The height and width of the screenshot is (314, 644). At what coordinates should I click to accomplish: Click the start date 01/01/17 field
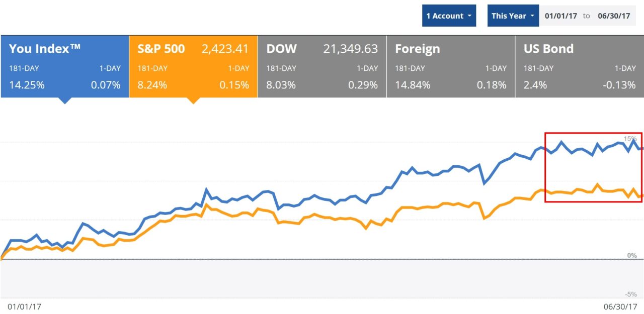pyautogui.click(x=561, y=16)
